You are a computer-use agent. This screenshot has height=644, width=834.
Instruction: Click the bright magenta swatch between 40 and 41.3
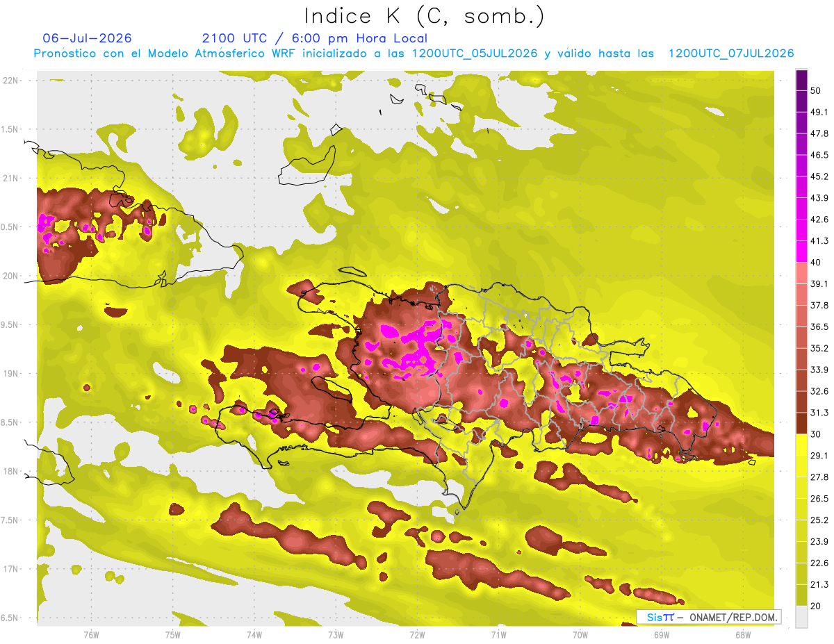coord(801,251)
